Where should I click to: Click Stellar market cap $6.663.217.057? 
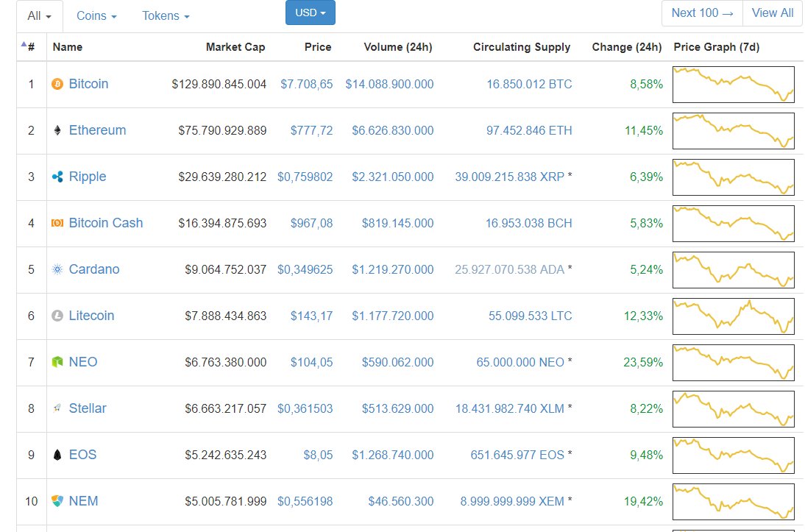226,409
